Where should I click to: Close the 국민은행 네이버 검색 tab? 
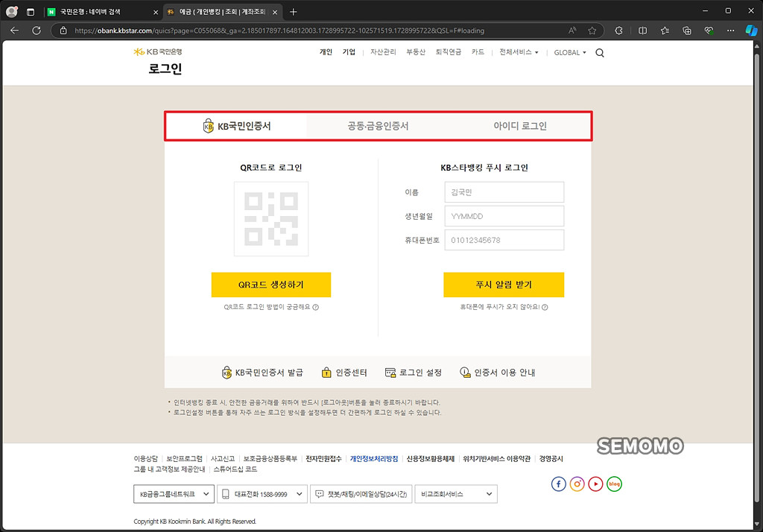[x=155, y=12]
